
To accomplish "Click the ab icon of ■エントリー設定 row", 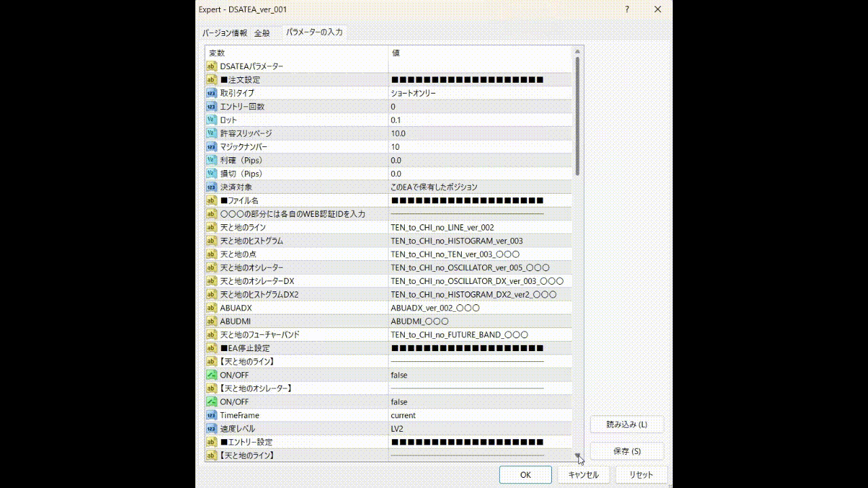I will pyautogui.click(x=212, y=443).
